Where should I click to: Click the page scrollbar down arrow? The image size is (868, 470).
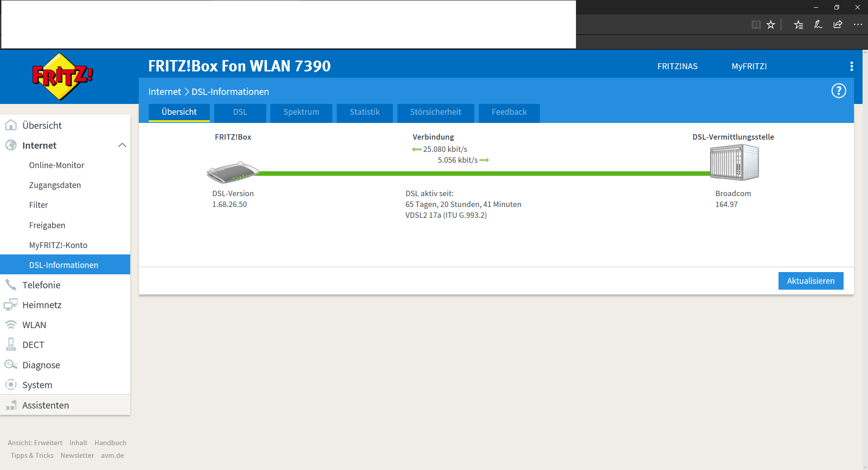[865, 467]
